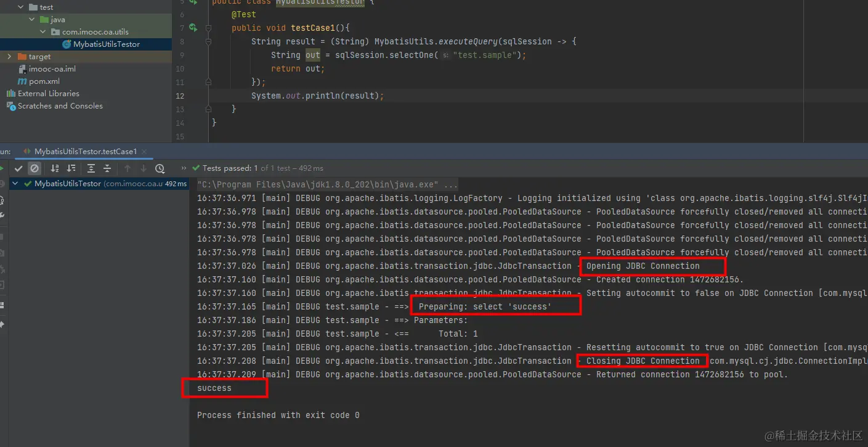
Task: Close the MybatisUtilsTestor.testCase1 run tab
Action: coord(145,152)
